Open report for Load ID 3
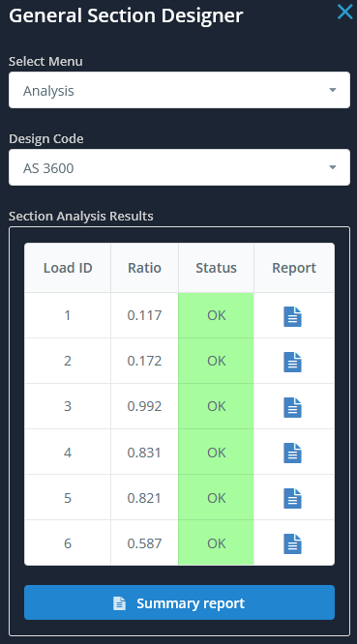This screenshot has height=644, width=357. click(292, 407)
